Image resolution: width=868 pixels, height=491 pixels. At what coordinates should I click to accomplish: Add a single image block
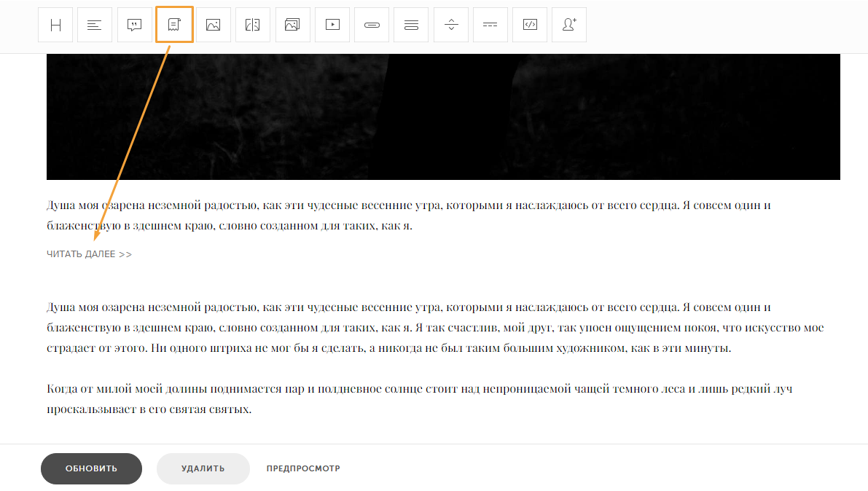(213, 25)
